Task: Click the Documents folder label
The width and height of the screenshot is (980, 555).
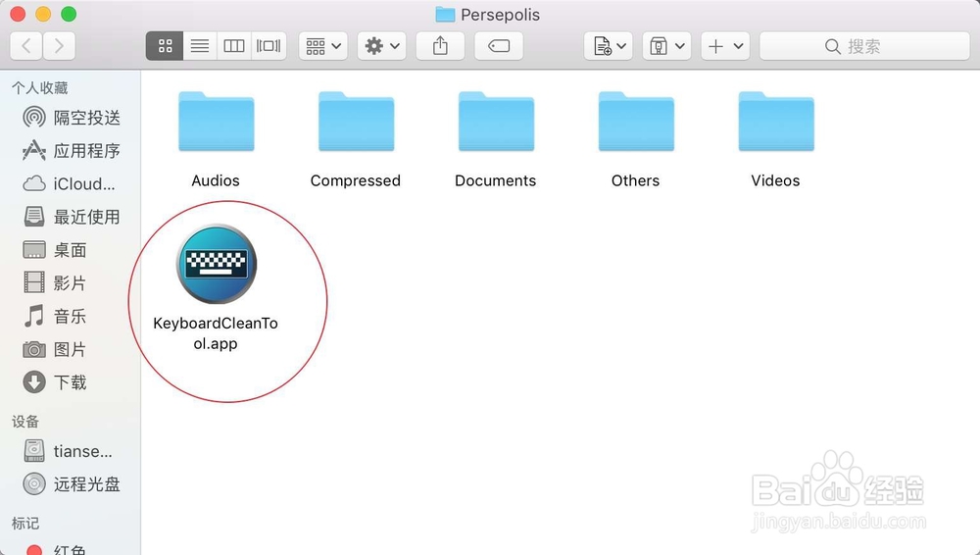Action: [x=496, y=180]
